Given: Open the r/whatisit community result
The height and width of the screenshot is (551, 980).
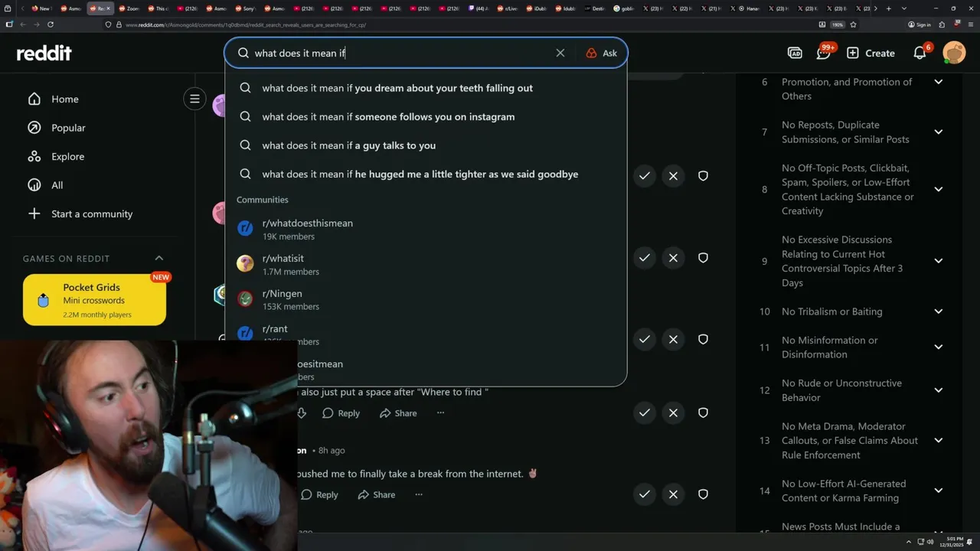Looking at the screenshot, I should (426, 264).
